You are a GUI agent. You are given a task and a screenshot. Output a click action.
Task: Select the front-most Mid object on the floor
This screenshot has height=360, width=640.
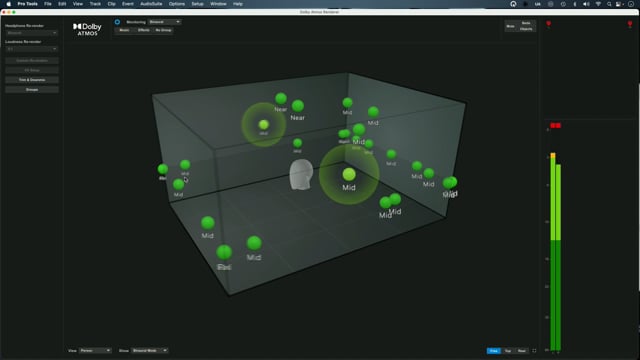tap(254, 243)
